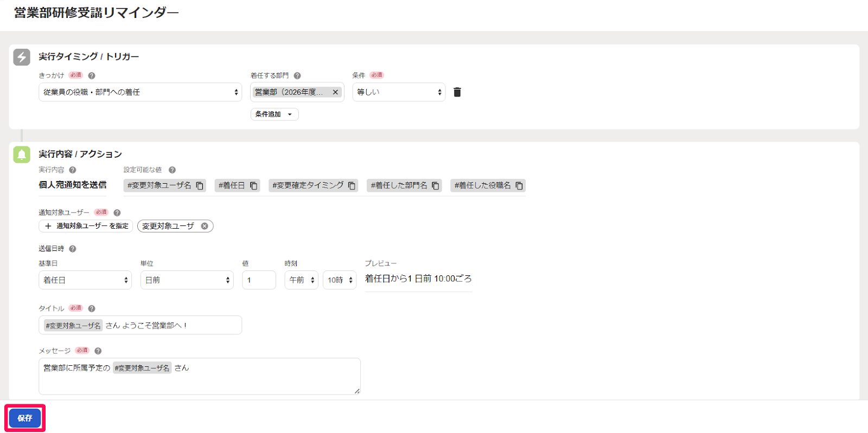Expand the 条件追加 dropdown button

tap(275, 114)
